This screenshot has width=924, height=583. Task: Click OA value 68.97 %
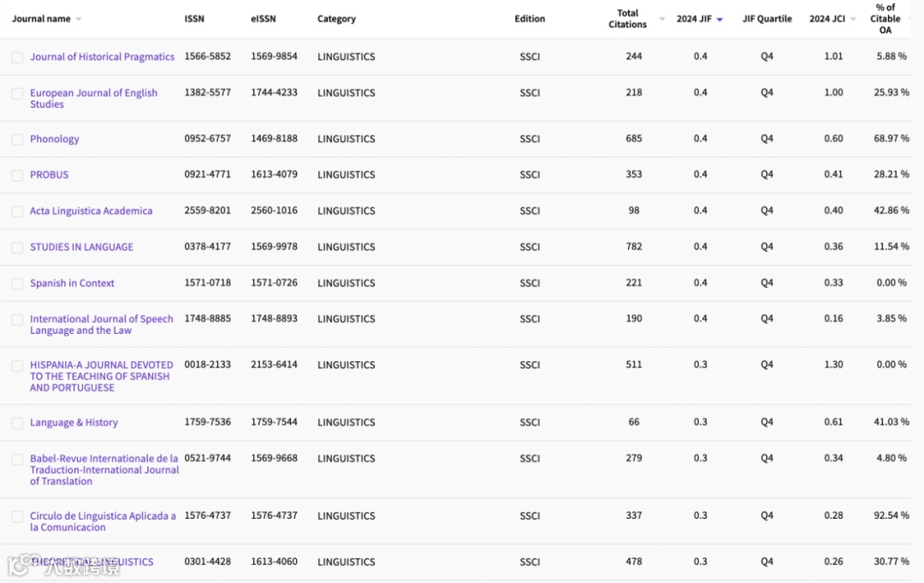click(891, 139)
